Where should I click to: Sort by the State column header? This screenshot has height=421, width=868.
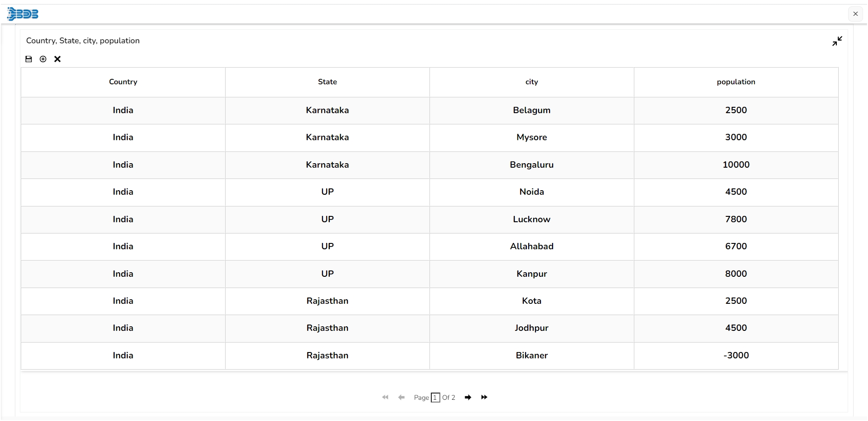tap(328, 82)
